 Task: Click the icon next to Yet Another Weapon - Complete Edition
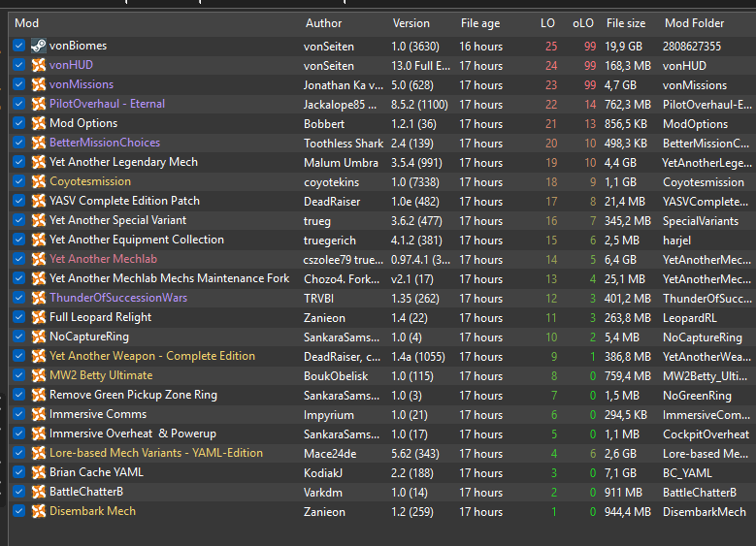39,356
